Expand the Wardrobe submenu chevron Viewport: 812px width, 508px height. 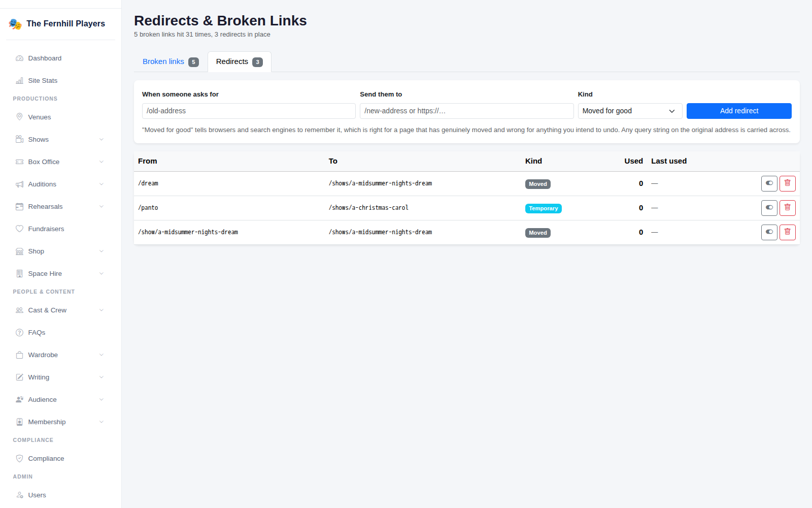101,355
